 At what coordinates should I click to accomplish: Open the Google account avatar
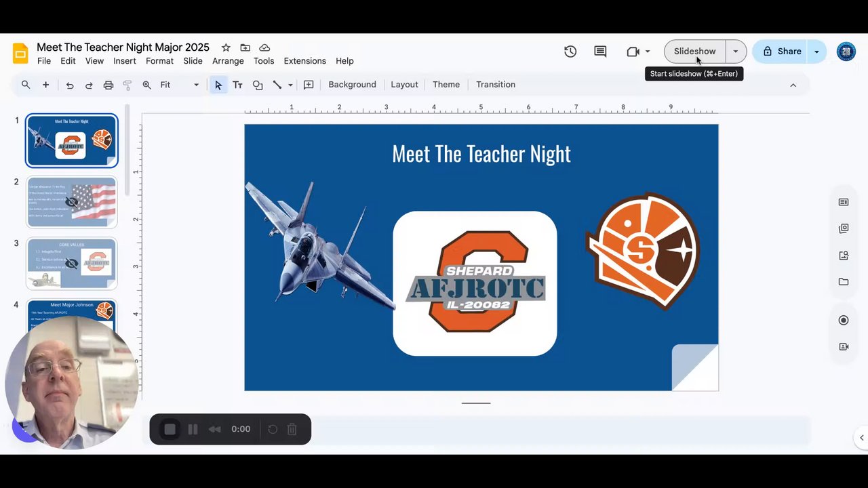pos(846,52)
